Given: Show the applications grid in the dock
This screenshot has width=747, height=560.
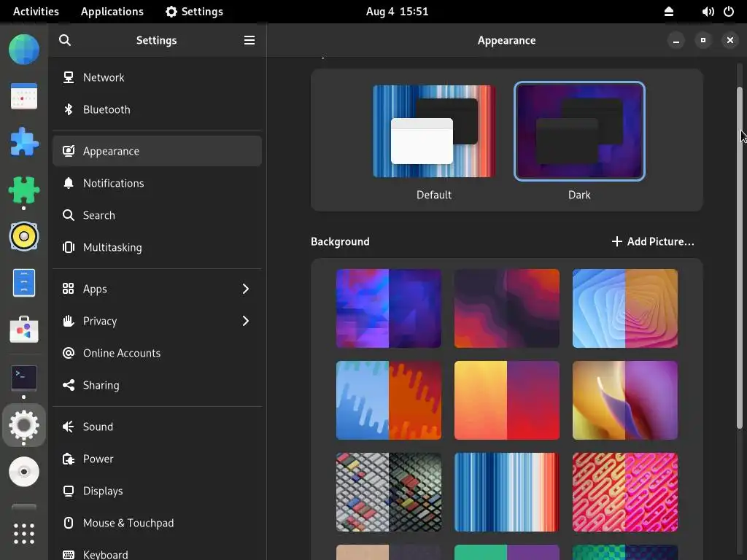Looking at the screenshot, I should click(24, 534).
